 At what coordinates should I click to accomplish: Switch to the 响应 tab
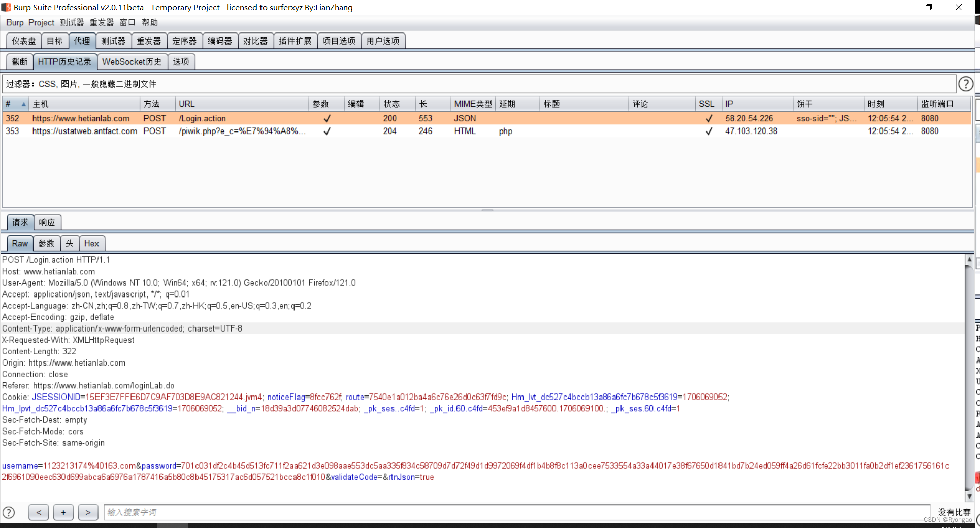[47, 222]
